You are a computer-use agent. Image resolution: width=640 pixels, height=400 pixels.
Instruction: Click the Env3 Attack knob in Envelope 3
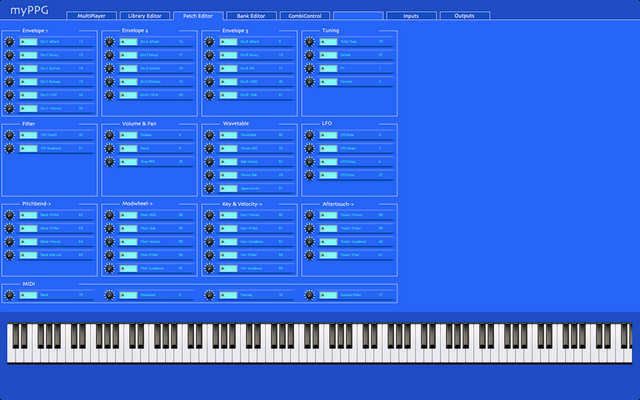click(209, 42)
